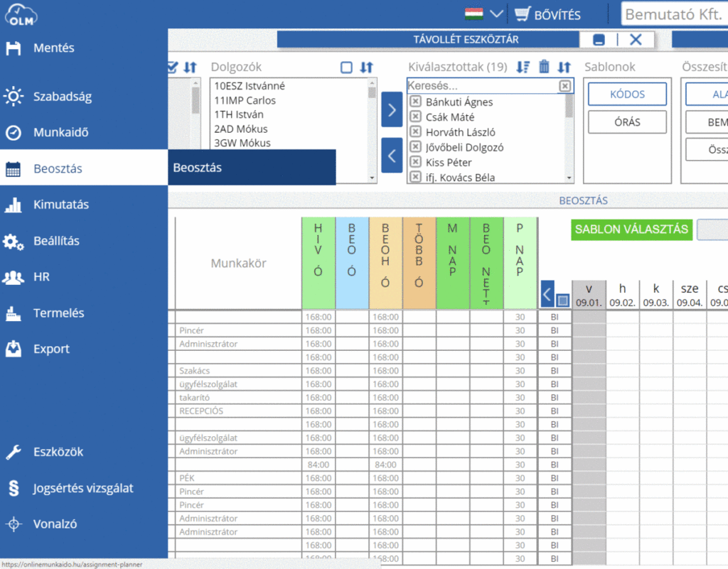Toggle the checked select-all checkbox at far left
Viewport: 728px width, 569px height.
pyautogui.click(x=172, y=67)
